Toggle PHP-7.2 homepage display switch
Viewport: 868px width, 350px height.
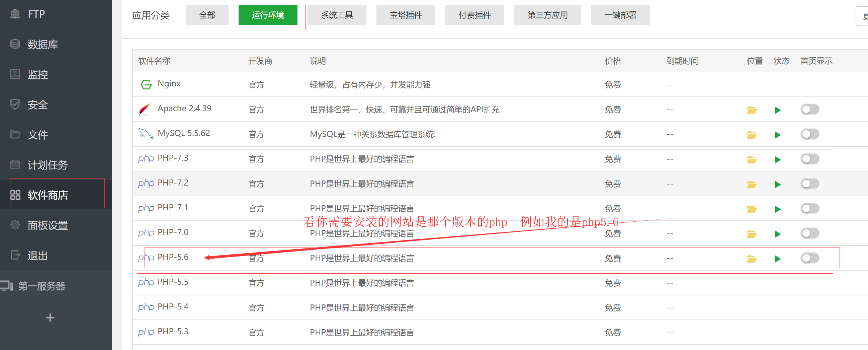(x=810, y=184)
